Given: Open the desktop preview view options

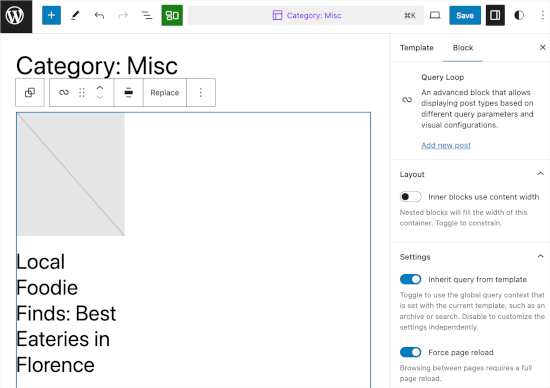Looking at the screenshot, I should click(435, 15).
